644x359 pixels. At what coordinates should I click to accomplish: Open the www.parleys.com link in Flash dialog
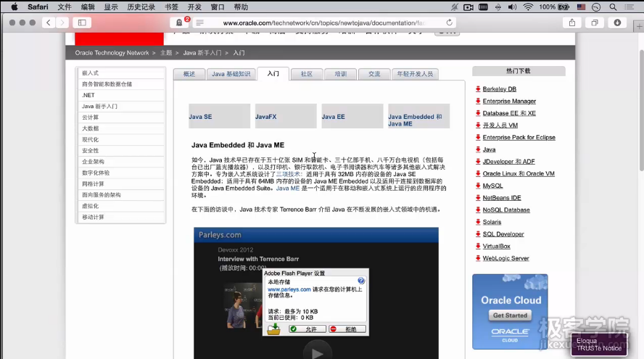(289, 289)
